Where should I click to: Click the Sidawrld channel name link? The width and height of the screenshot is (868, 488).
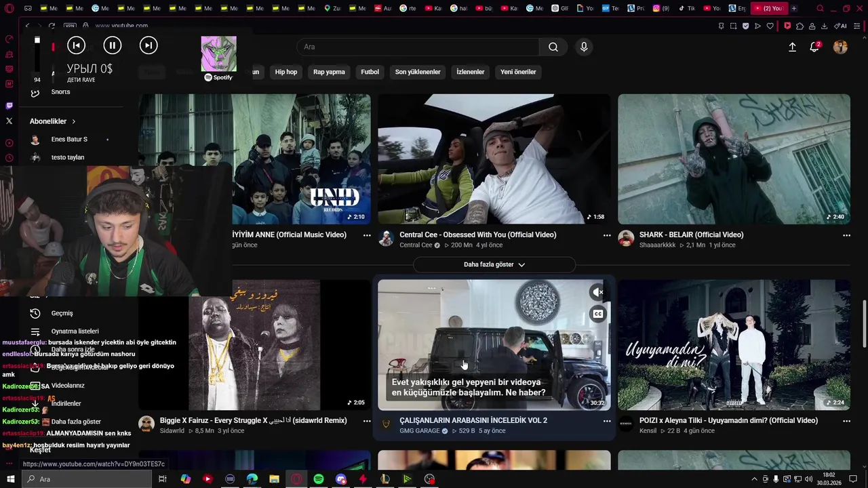pos(172,430)
